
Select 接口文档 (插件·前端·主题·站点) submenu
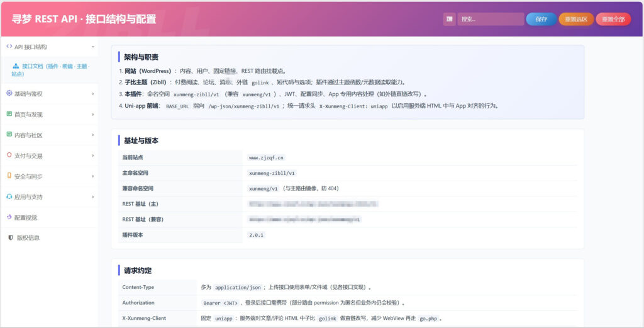pyautogui.click(x=49, y=70)
